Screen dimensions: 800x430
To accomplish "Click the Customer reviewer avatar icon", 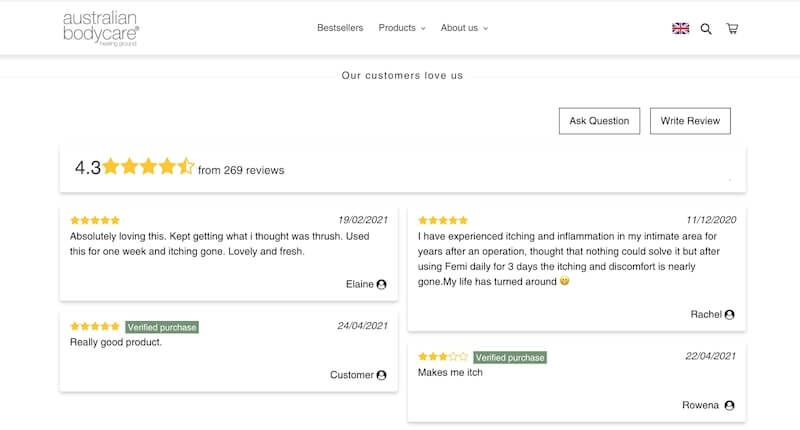I will (382, 375).
